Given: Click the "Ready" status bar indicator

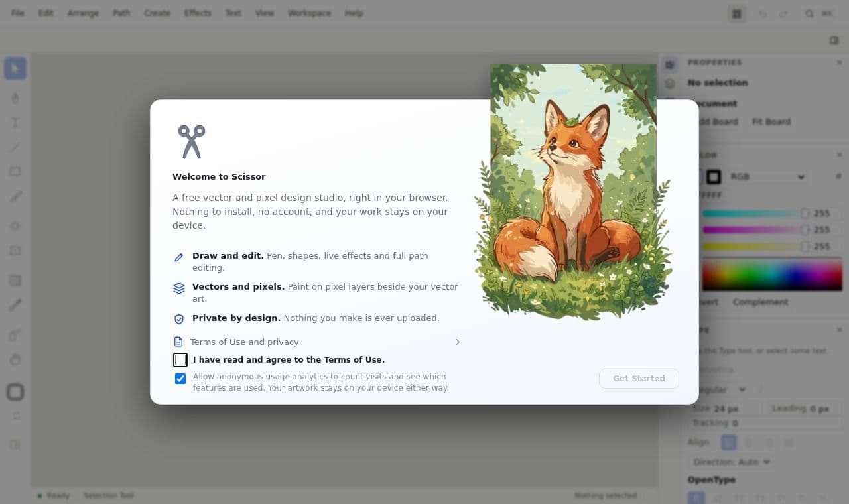Looking at the screenshot, I should click(54, 495).
